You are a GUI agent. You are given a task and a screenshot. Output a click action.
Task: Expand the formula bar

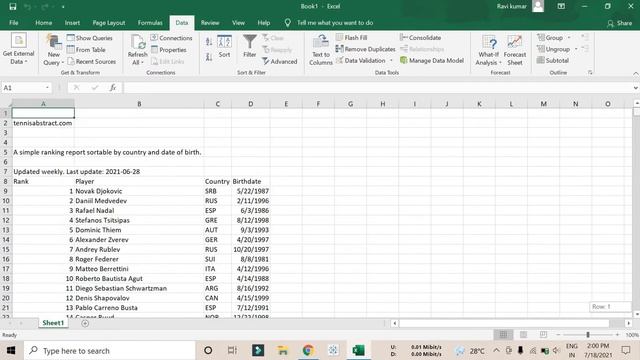point(636,88)
